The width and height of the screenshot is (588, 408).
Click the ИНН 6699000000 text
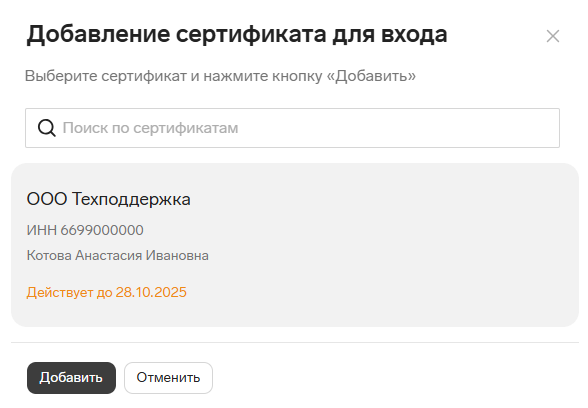point(85,230)
